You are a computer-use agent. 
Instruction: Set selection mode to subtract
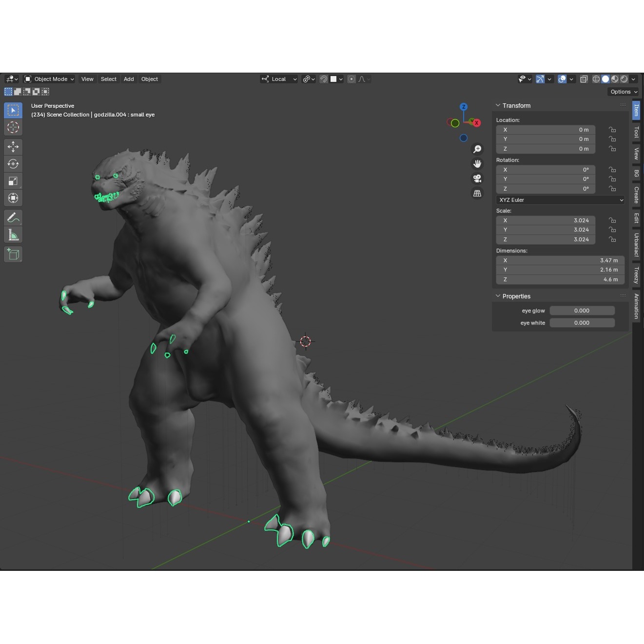(27, 92)
